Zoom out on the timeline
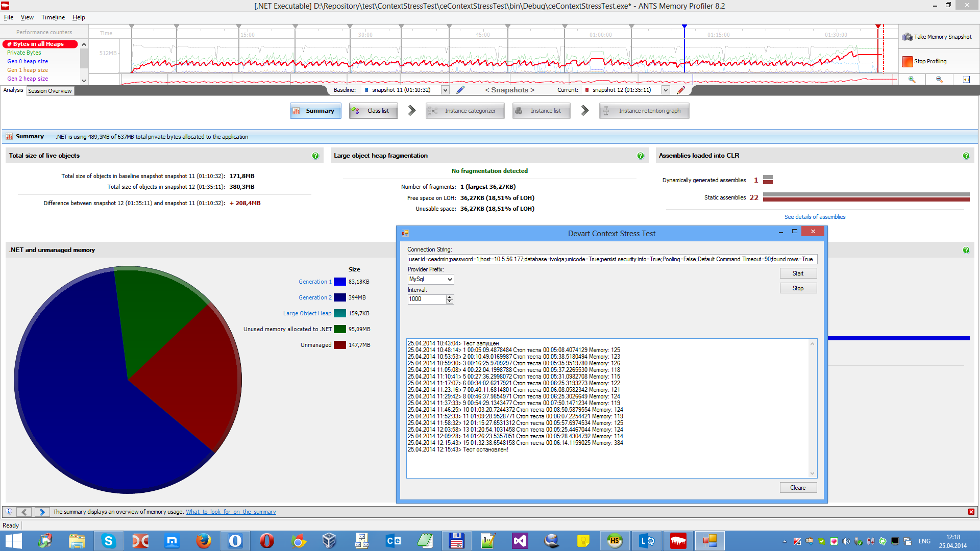This screenshot has height=551, width=980. pyautogui.click(x=939, y=80)
